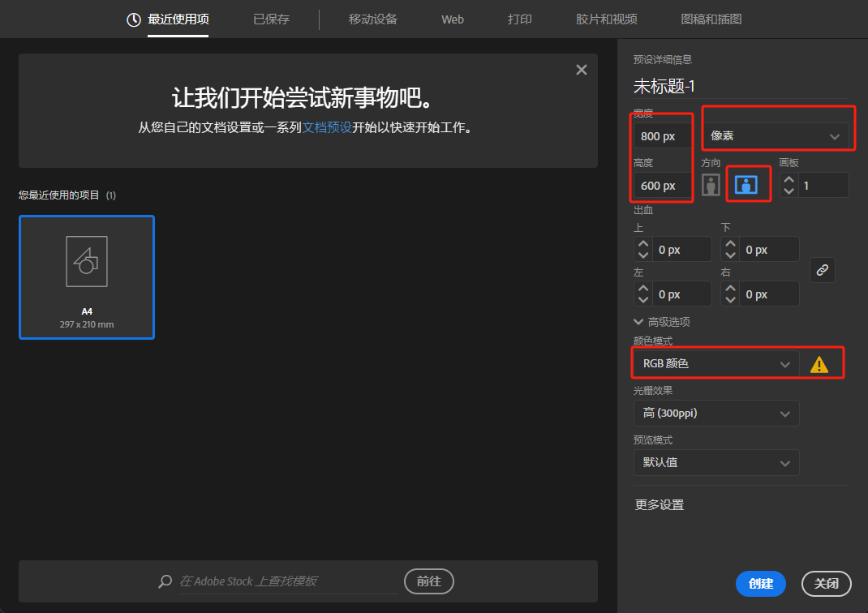Switch to the 图稿和插图 tab
The width and height of the screenshot is (868, 613).
pyautogui.click(x=711, y=19)
